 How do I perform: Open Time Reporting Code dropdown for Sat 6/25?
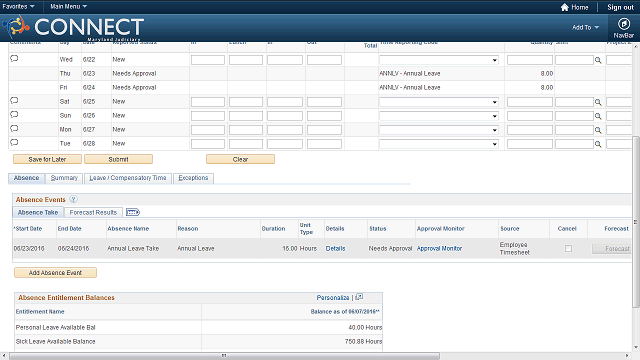click(439, 102)
